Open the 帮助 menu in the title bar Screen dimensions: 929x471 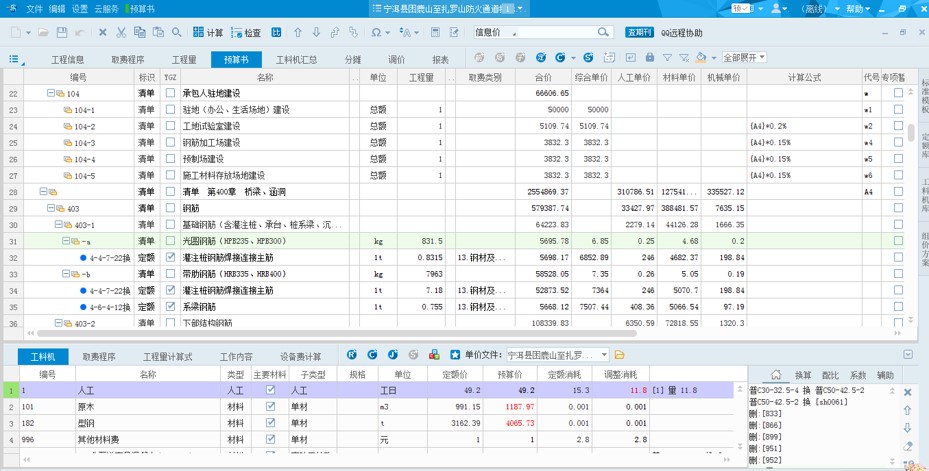858,9
